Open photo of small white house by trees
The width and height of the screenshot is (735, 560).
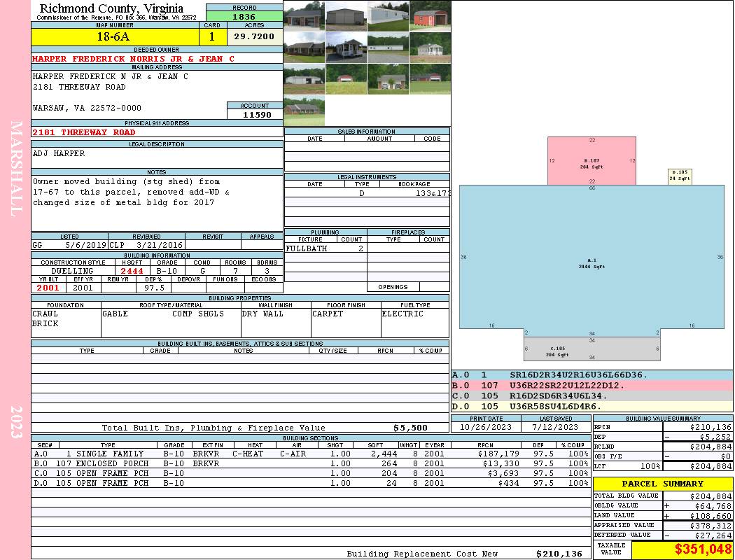click(x=430, y=48)
